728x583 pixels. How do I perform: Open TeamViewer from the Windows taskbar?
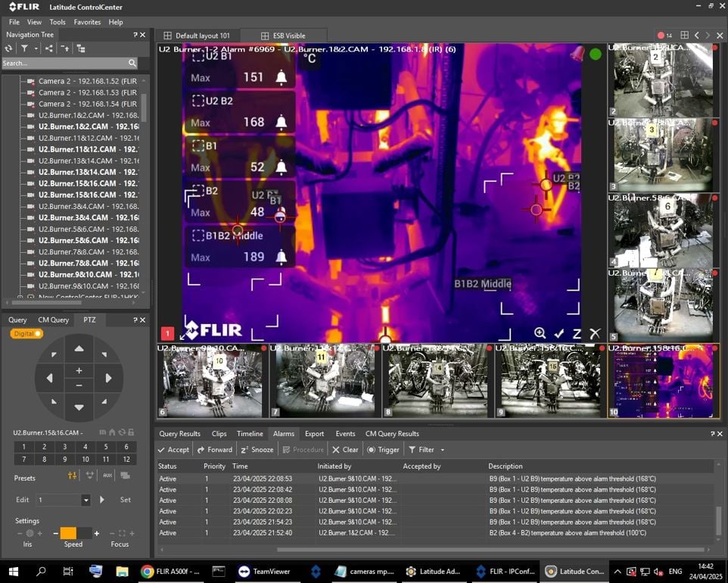coord(260,572)
